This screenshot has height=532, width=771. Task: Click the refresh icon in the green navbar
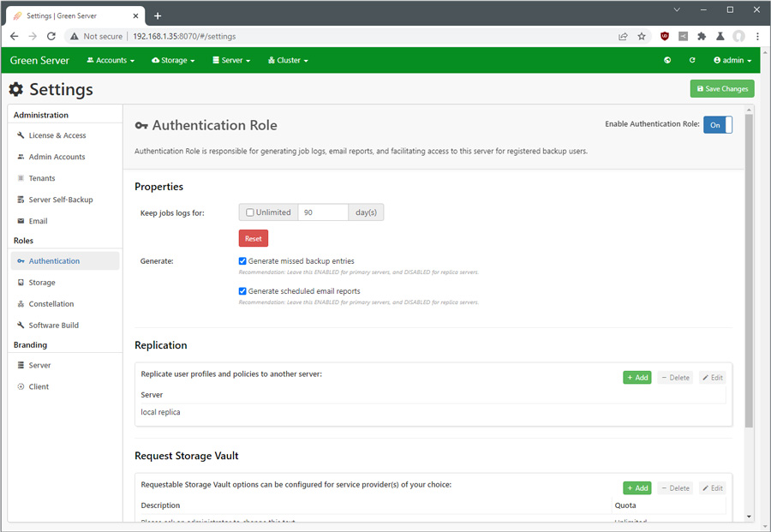click(x=692, y=60)
